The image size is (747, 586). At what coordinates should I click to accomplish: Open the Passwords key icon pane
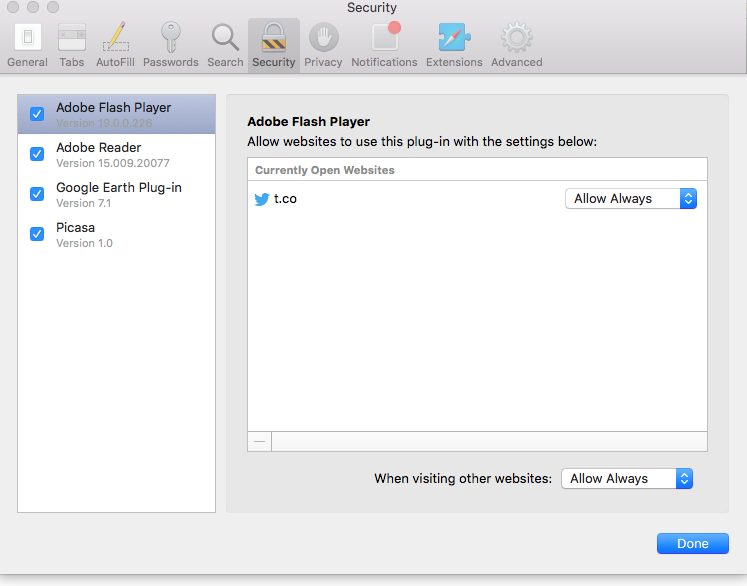click(171, 45)
